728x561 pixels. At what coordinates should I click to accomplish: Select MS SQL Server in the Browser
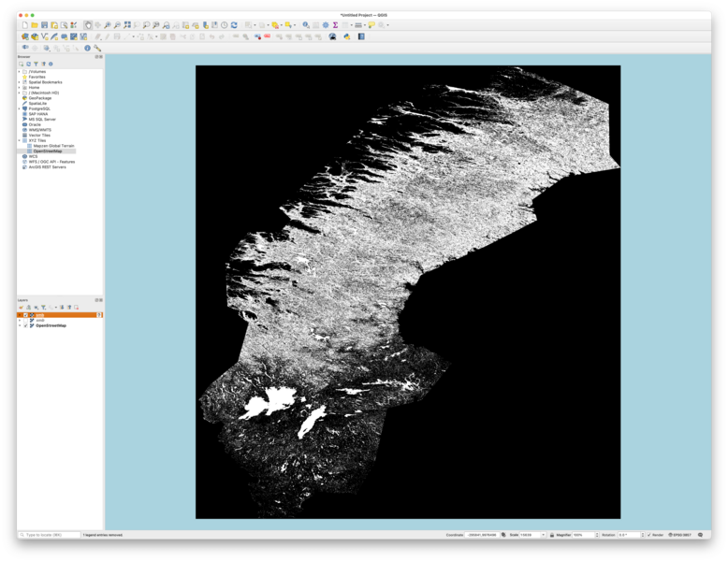point(42,120)
